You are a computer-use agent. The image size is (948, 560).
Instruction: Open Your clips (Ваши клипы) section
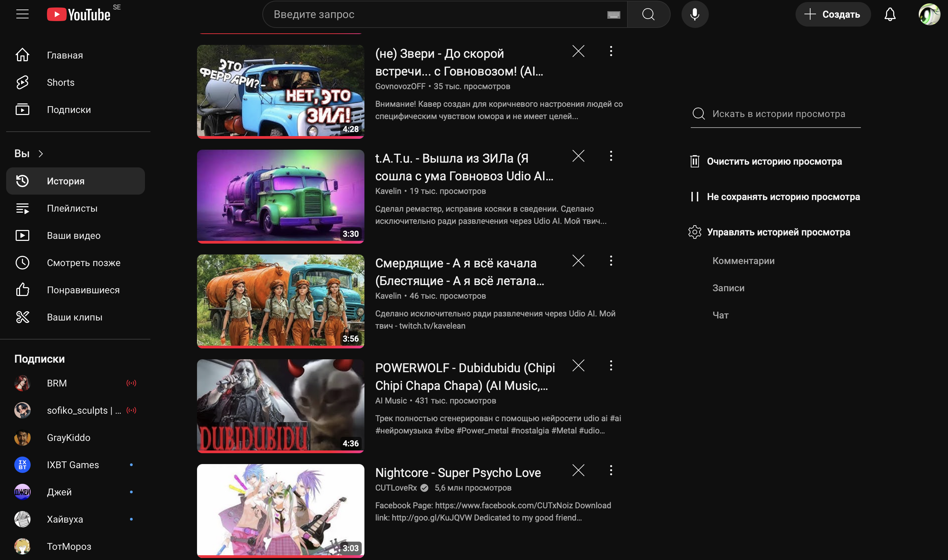coord(74,317)
